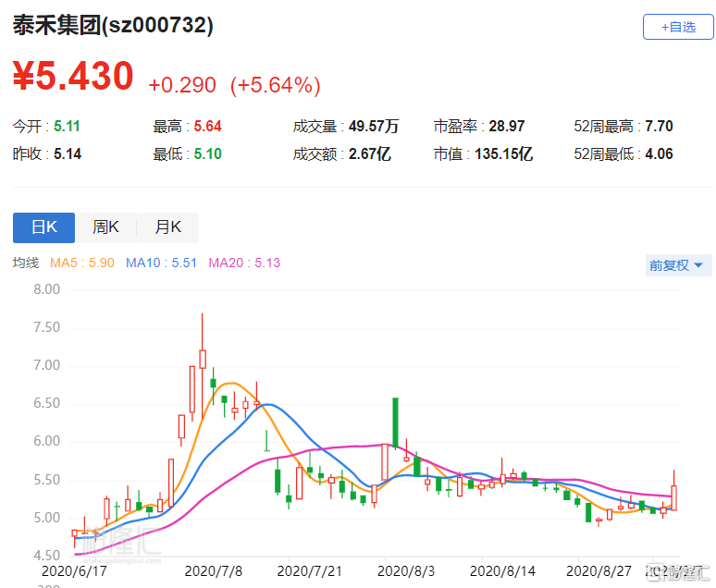This screenshot has height=588, width=716.
Task: Click the MA10 : 5.51 indicator label
Action: click(161, 263)
